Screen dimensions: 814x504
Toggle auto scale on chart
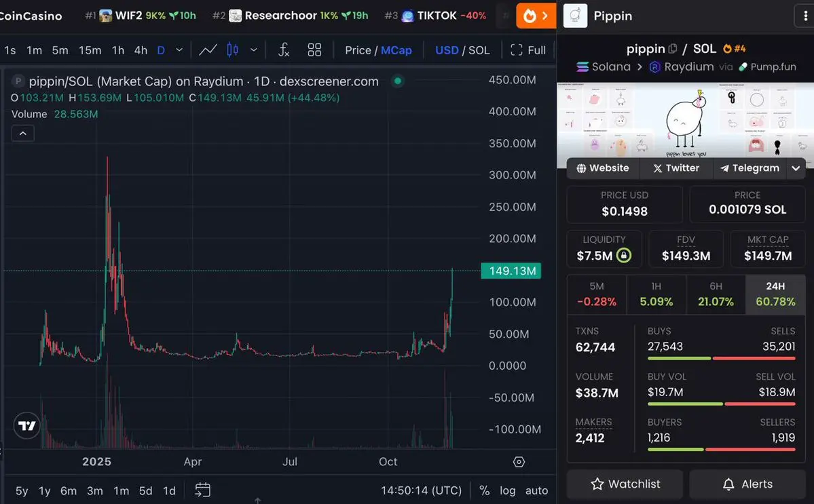[536, 490]
